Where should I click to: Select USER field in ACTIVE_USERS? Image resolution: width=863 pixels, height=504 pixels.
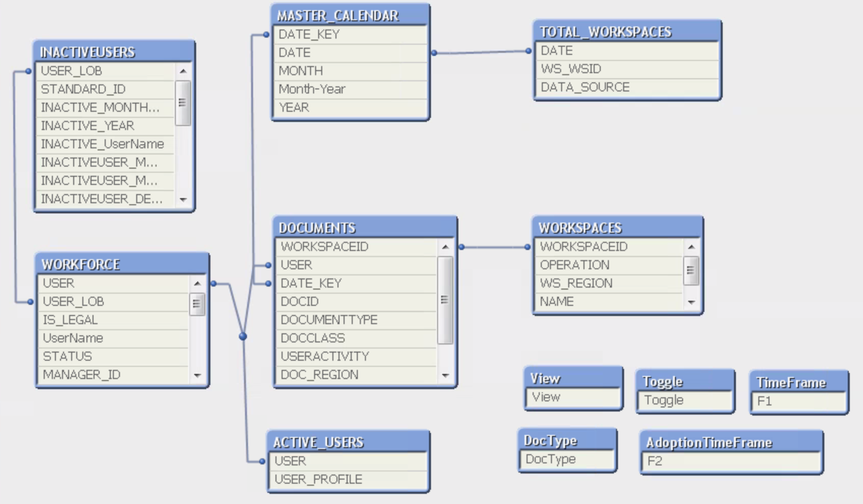pyautogui.click(x=349, y=461)
